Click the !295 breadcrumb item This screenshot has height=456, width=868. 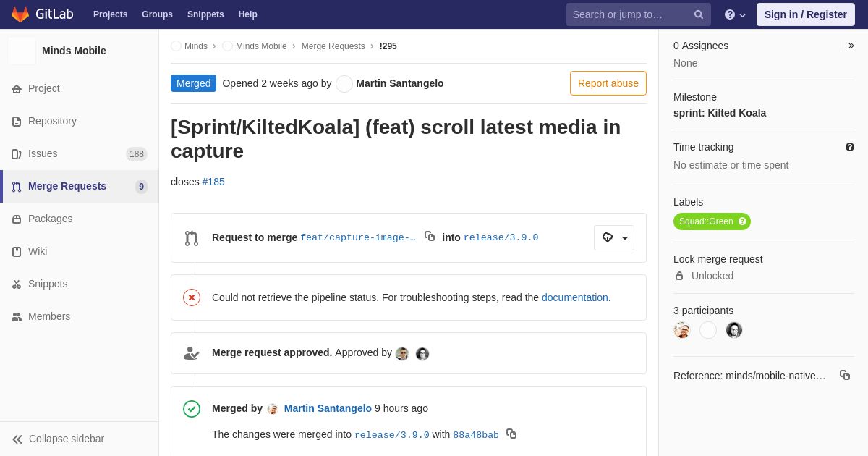388,46
